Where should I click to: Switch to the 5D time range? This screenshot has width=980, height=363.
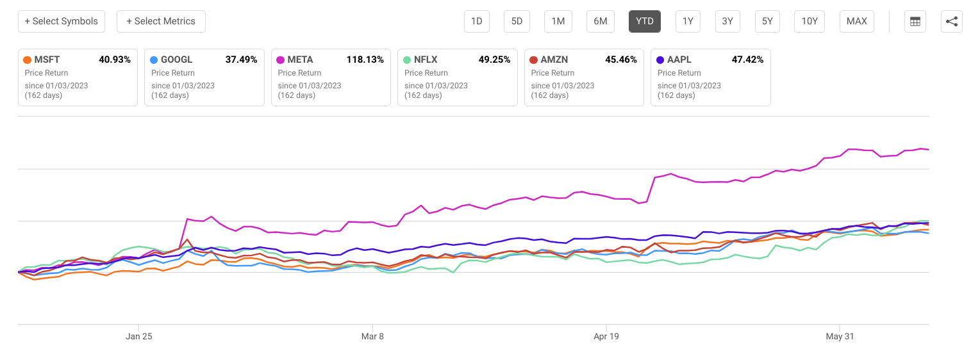(517, 21)
